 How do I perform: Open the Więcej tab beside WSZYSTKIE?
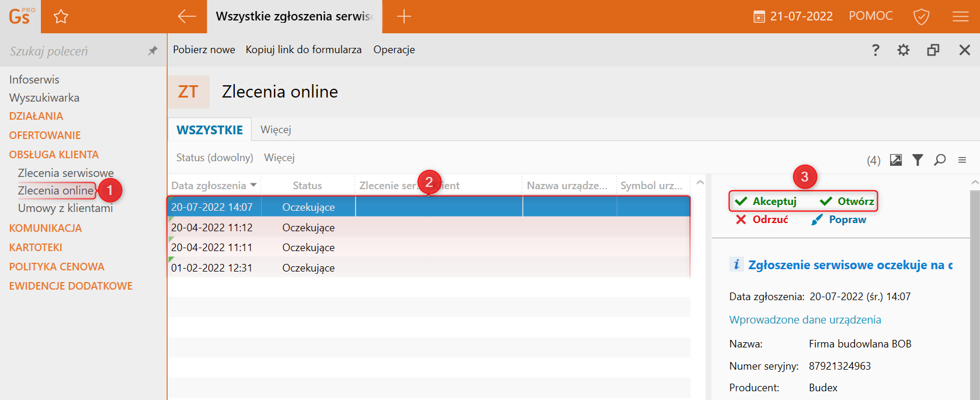click(276, 130)
